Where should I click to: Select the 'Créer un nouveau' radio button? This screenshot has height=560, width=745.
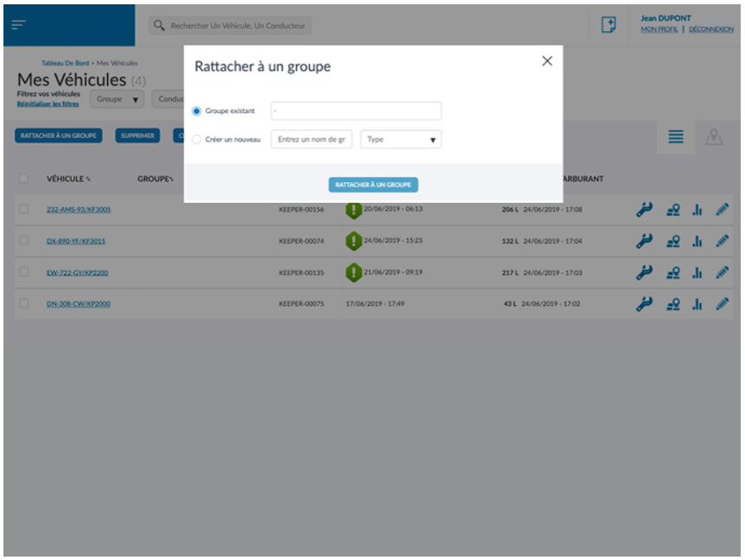click(x=197, y=139)
